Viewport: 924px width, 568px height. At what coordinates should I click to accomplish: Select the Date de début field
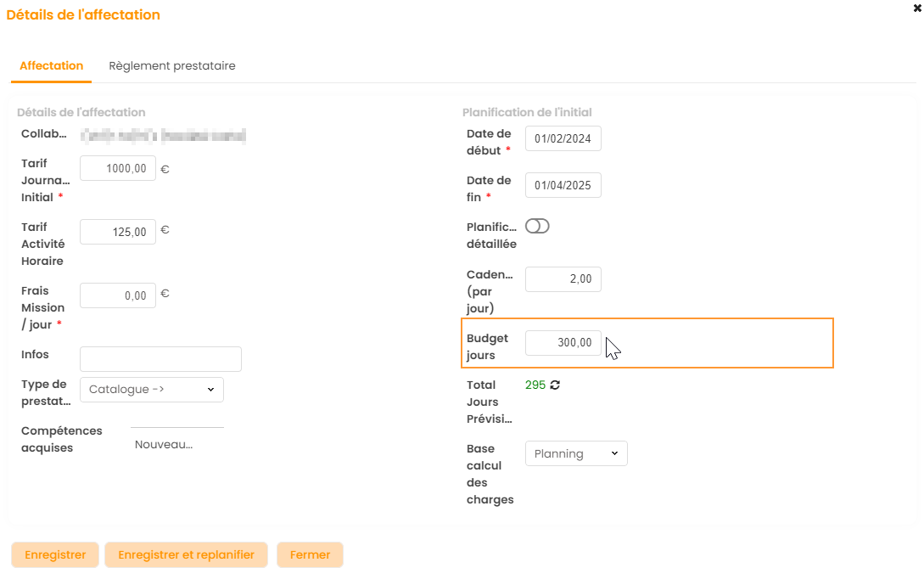(563, 139)
